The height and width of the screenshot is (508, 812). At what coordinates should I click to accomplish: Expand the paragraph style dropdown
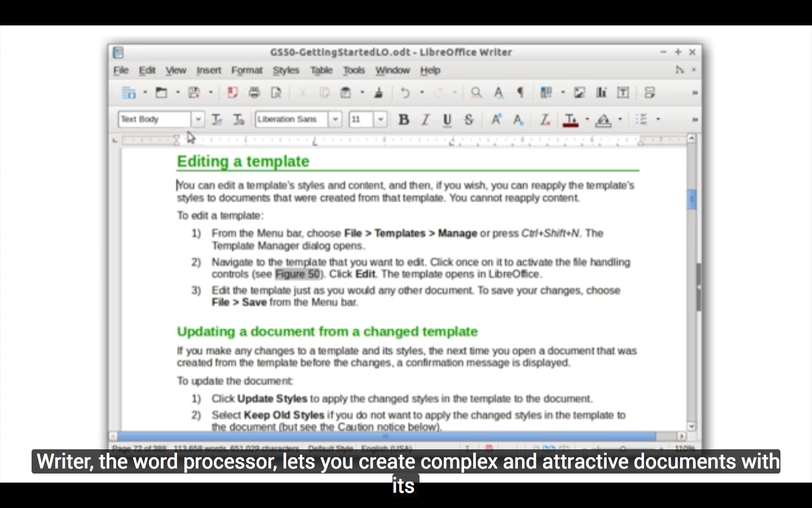(198, 119)
